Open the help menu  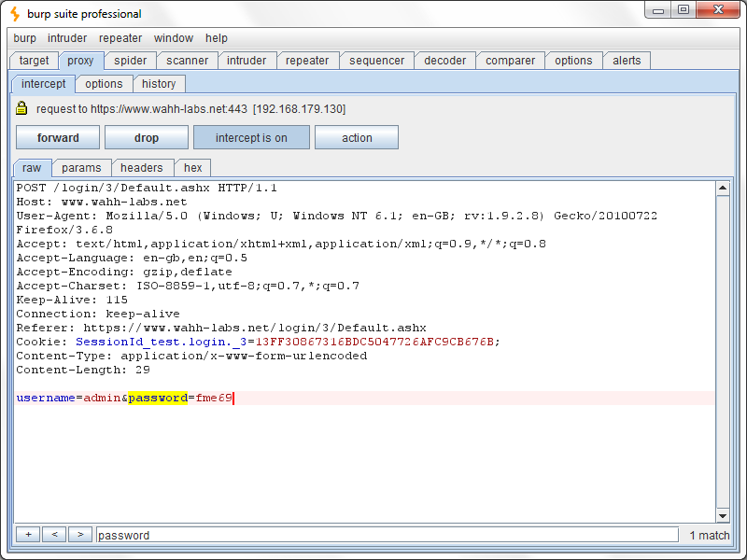tap(217, 38)
